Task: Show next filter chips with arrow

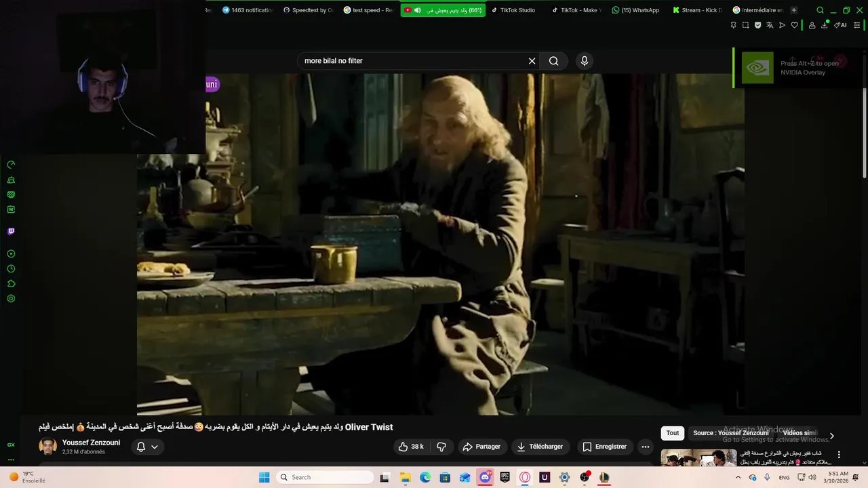Action: tap(831, 436)
